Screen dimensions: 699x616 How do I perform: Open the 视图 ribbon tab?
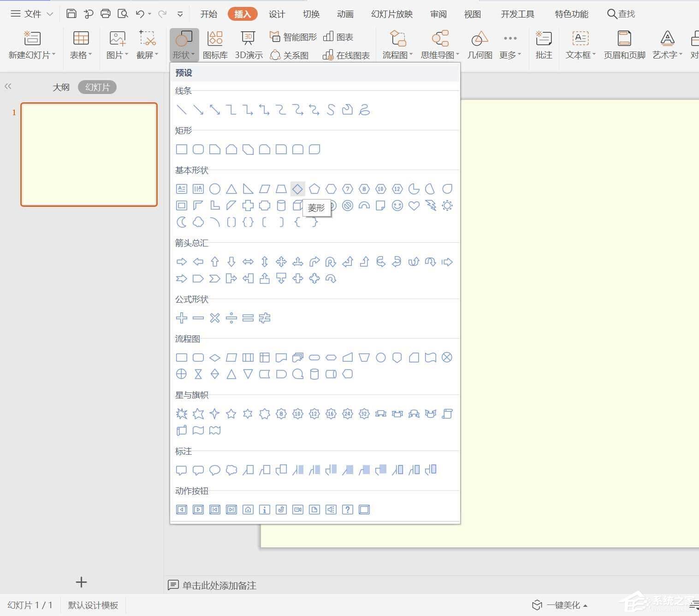click(x=473, y=14)
